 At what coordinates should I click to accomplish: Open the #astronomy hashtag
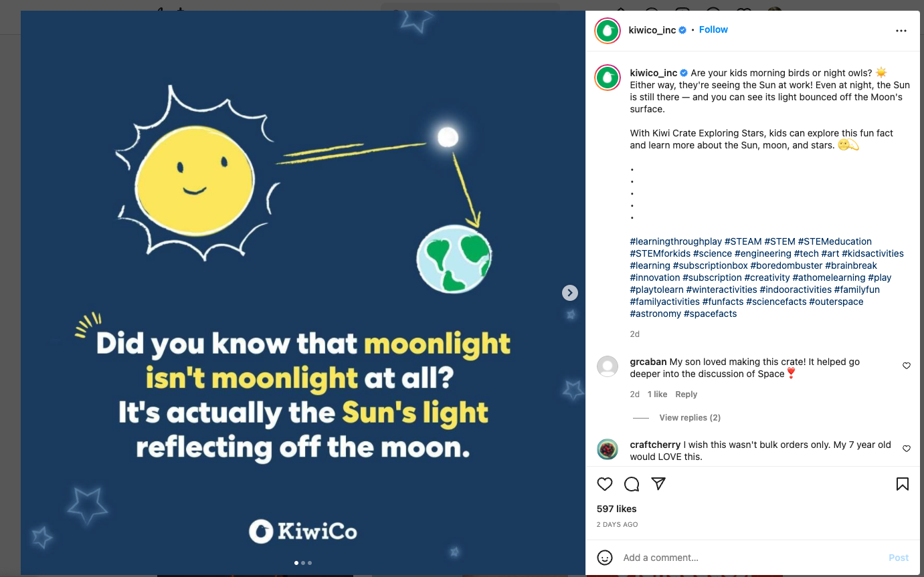656,314
